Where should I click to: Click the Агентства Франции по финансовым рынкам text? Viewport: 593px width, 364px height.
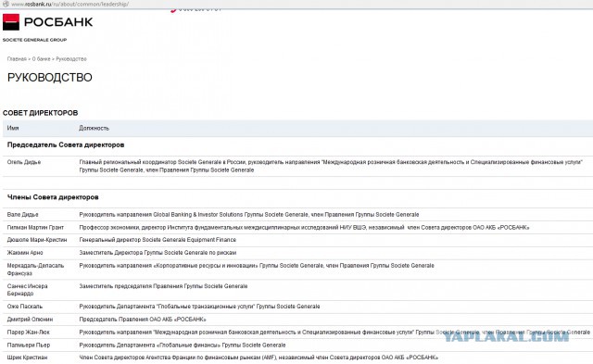pyautogui.click(x=259, y=358)
